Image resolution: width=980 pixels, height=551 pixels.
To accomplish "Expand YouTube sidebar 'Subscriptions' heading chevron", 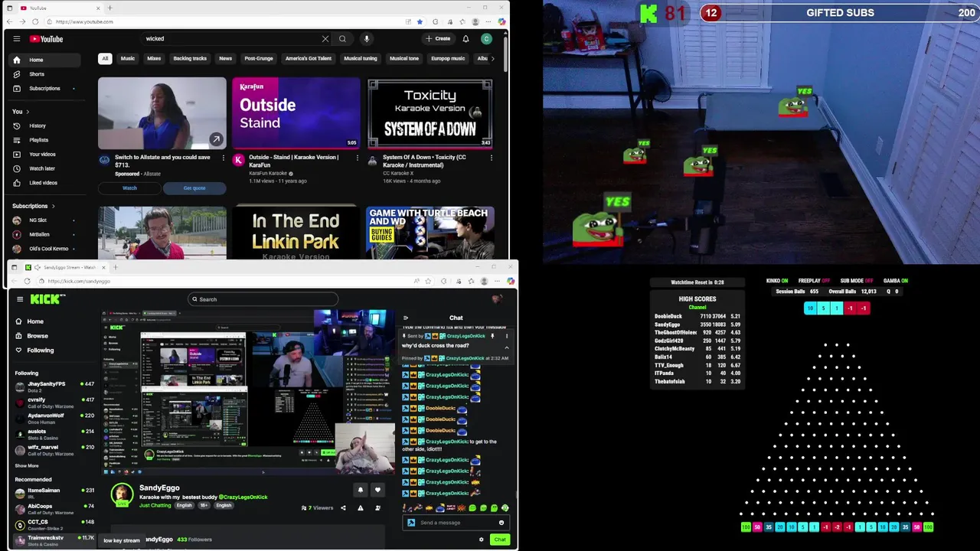I will 52,206.
